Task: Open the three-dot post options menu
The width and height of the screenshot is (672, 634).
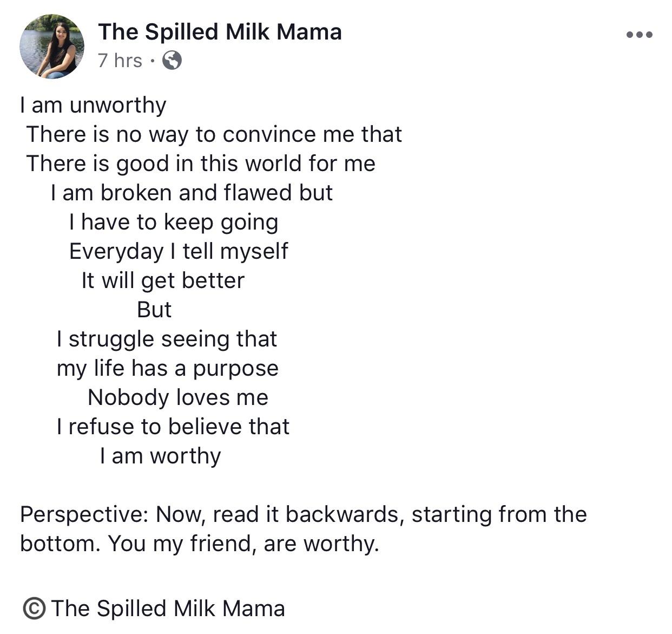Action: click(639, 35)
